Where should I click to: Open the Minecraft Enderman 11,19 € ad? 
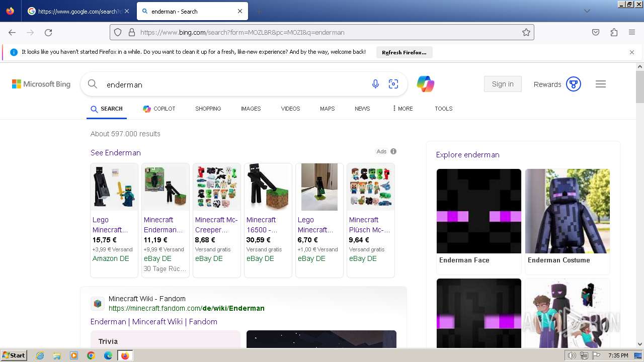click(166, 220)
